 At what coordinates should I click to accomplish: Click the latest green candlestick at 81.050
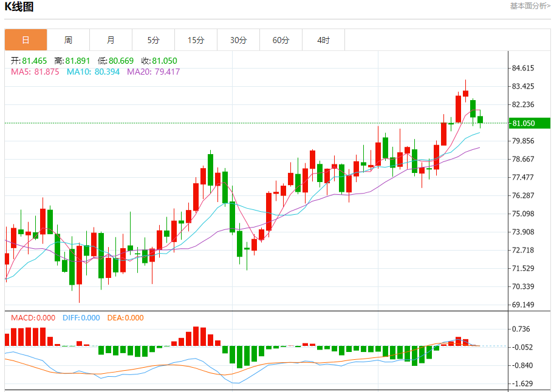(x=480, y=120)
